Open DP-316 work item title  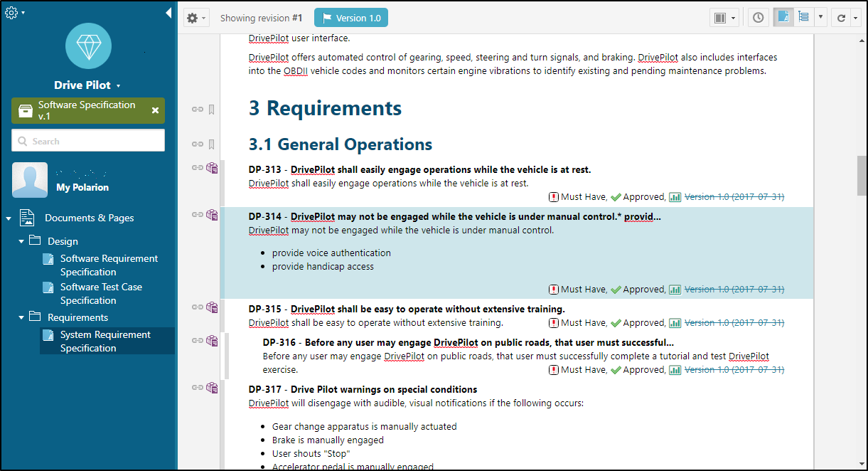(468, 342)
